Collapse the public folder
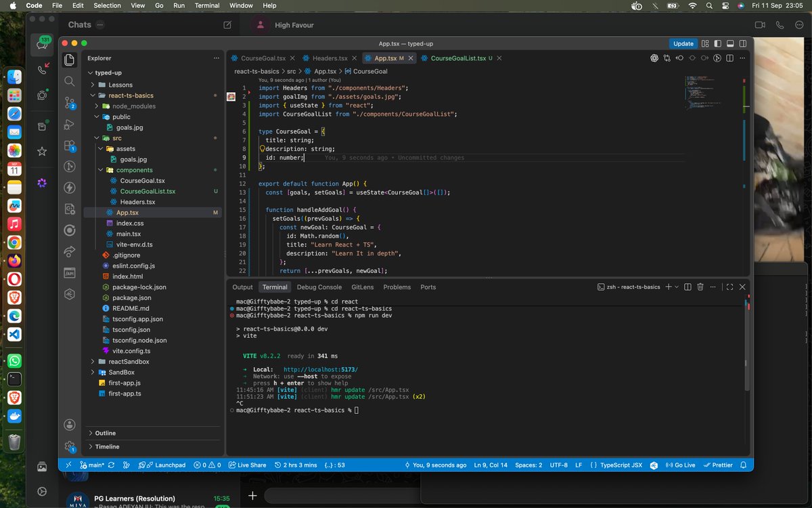Image resolution: width=812 pixels, height=508 pixels. pyautogui.click(x=152, y=117)
